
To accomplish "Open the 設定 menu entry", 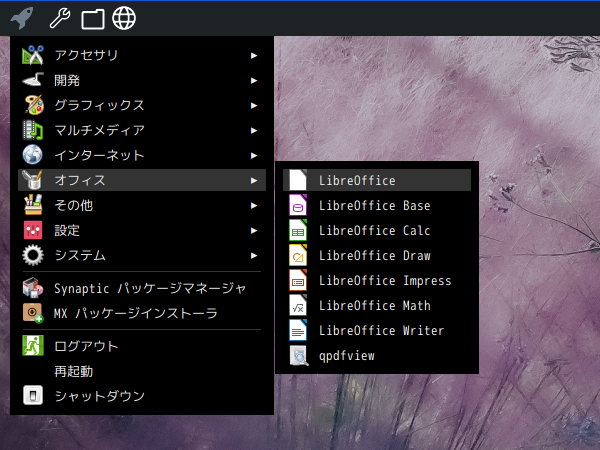I will pyautogui.click(x=142, y=230).
